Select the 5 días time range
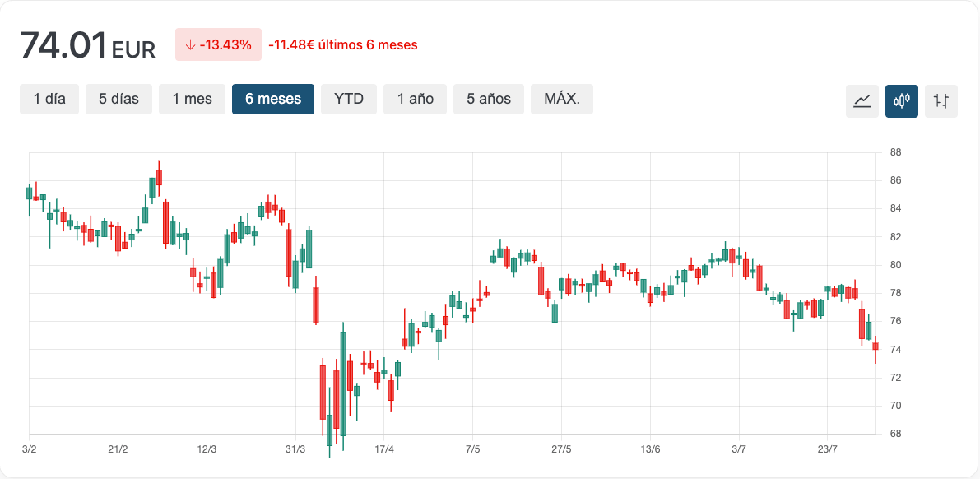This screenshot has height=479, width=980. tap(118, 99)
